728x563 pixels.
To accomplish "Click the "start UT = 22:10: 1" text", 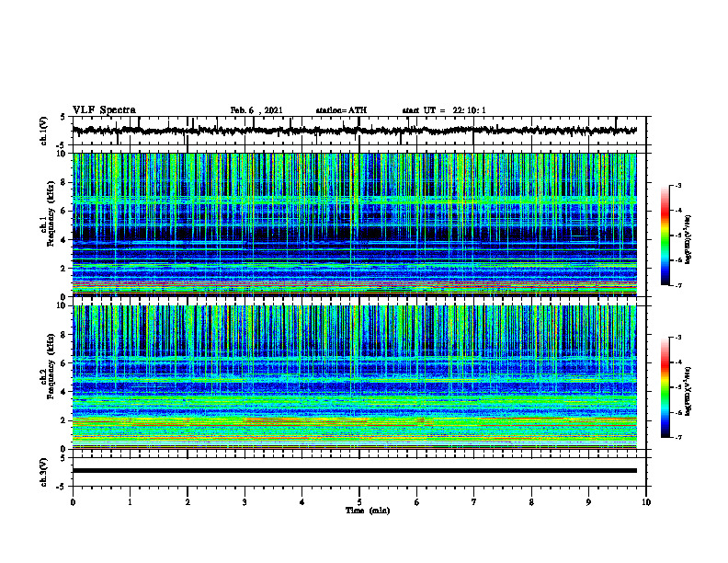I will [x=444, y=110].
